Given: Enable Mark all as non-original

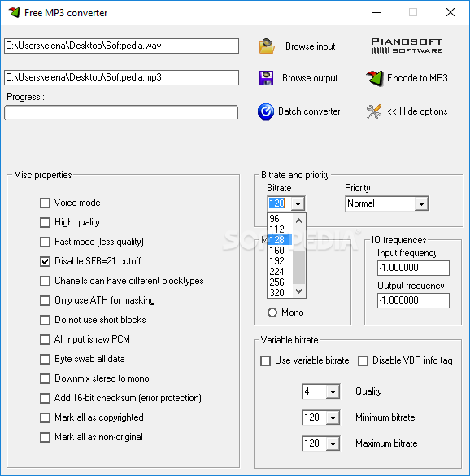Looking at the screenshot, I should (45, 437).
